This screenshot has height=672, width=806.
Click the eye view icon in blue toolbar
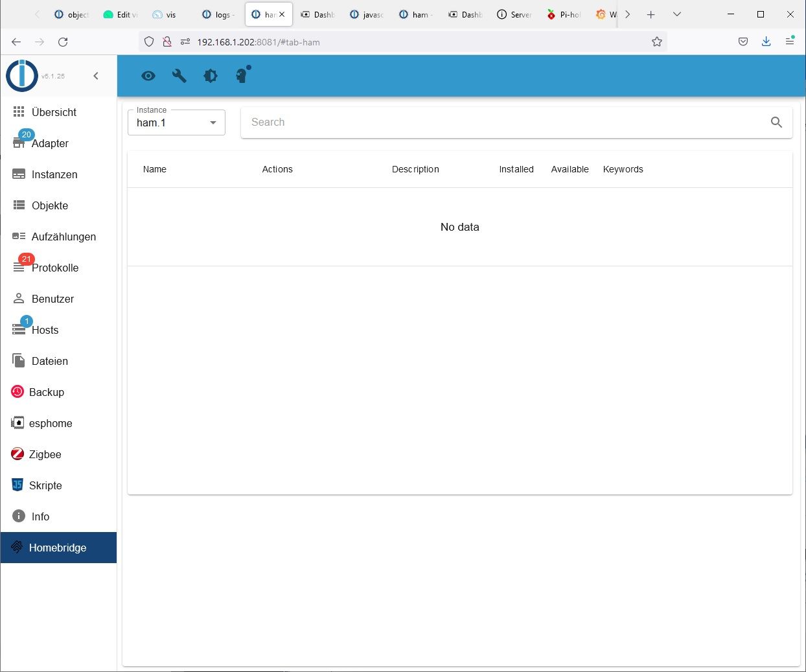click(148, 76)
